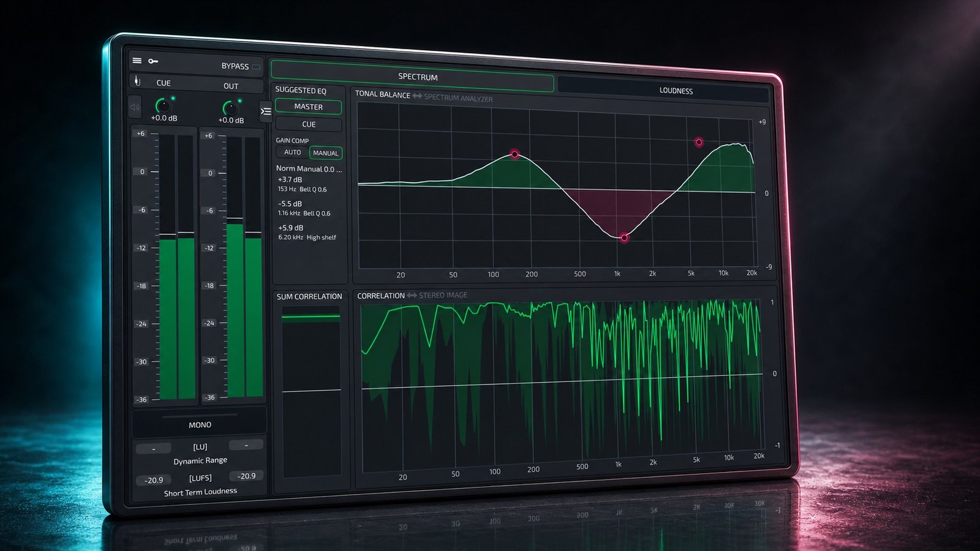Click the STEREO IMAGE label
Viewport: 980px width, 551px height.
[x=443, y=295]
